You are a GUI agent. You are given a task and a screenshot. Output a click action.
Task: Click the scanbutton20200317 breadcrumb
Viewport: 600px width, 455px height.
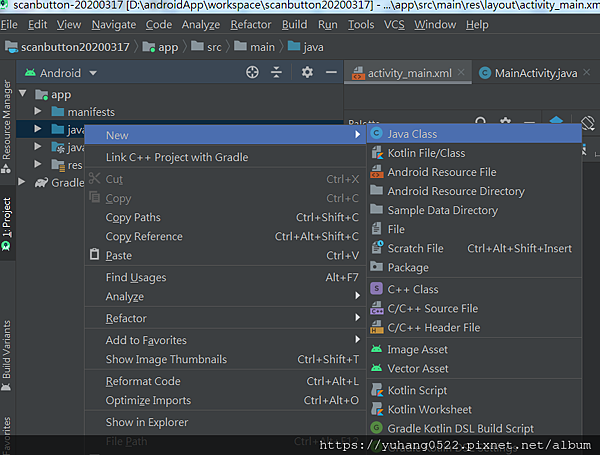coord(68,47)
